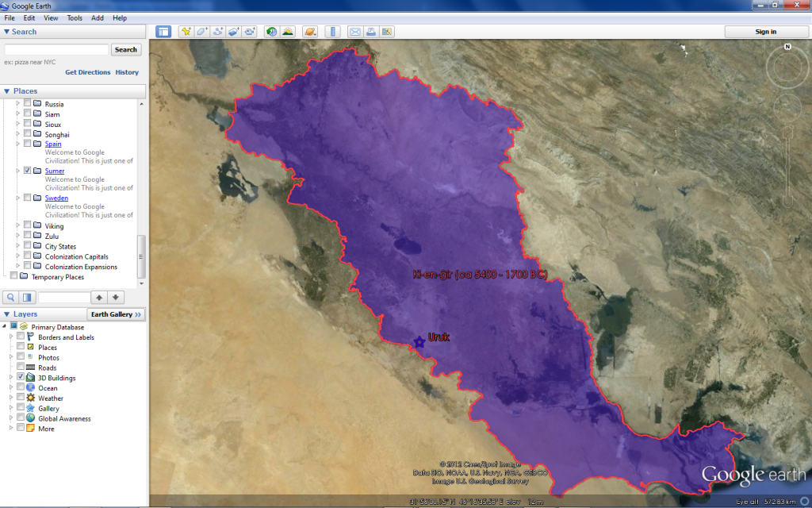The image size is (812, 508).
Task: Click the main search input field
Action: pos(56,50)
